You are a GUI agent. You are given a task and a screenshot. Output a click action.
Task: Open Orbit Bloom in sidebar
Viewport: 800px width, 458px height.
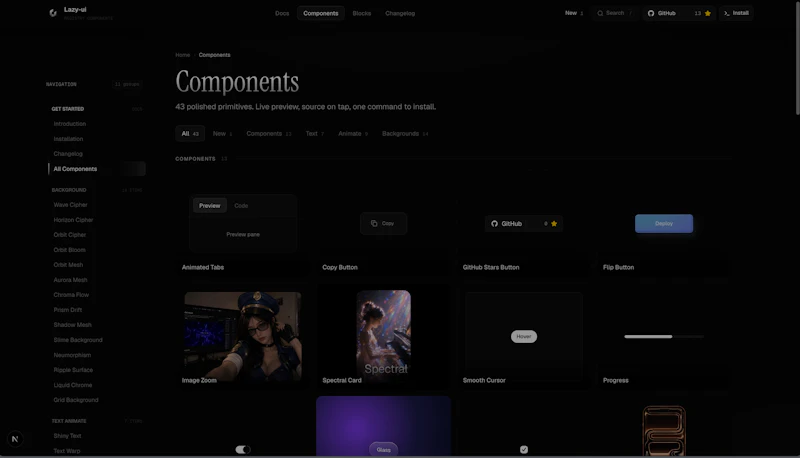69,250
